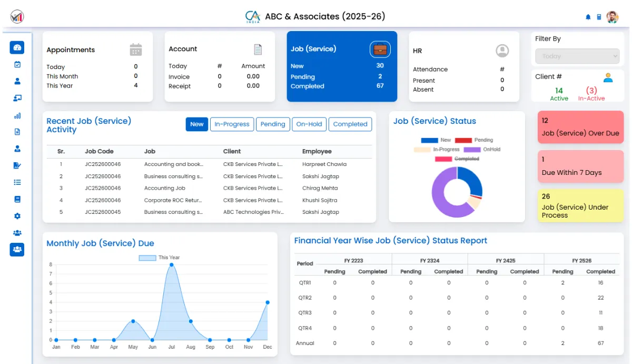The image size is (632, 364).
Task: Open the settings gear in the sidebar
Action: (x=17, y=215)
